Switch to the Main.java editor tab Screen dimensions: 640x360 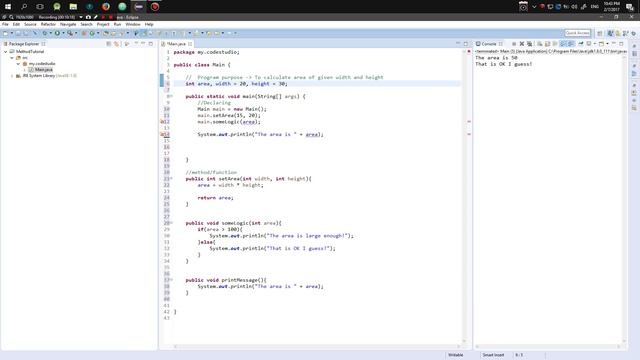(176, 44)
